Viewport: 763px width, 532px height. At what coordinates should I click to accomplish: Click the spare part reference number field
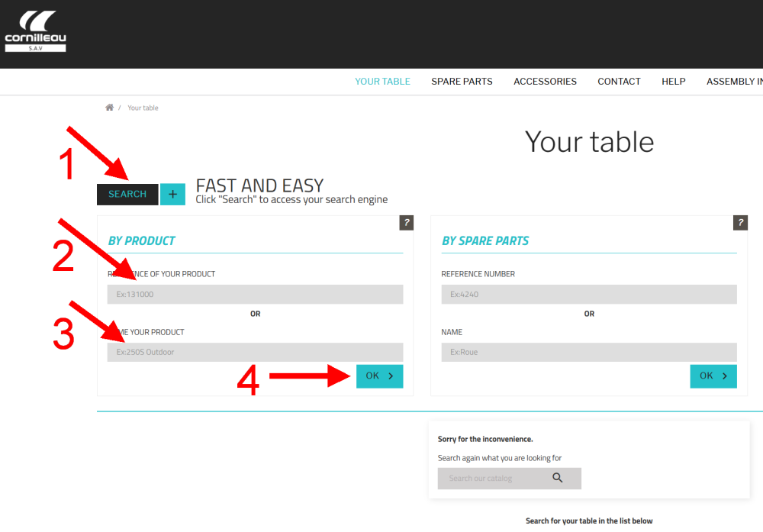click(588, 295)
